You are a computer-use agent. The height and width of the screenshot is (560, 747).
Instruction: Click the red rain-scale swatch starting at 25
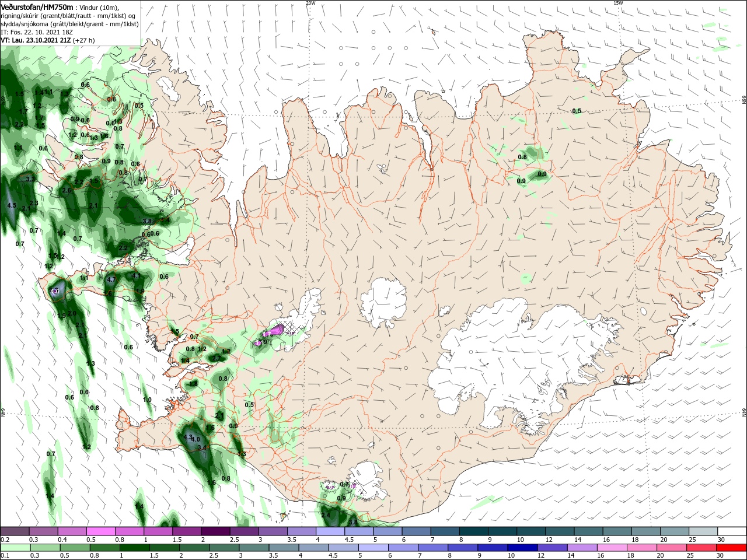tap(702, 548)
